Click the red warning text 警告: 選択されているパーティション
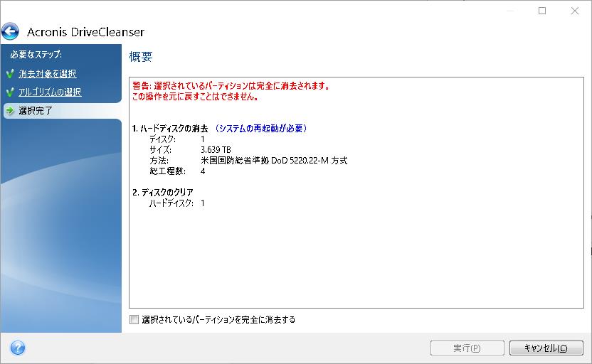 tap(231, 85)
